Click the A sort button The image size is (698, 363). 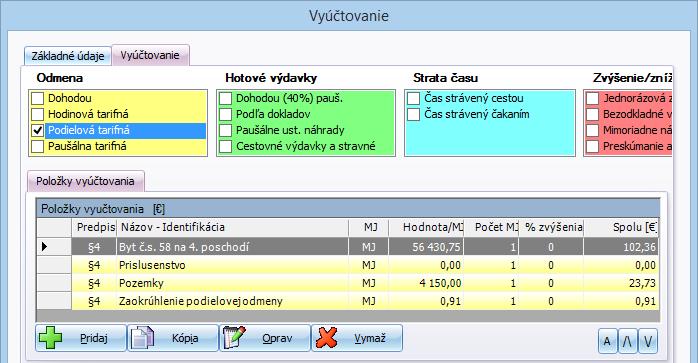(607, 341)
